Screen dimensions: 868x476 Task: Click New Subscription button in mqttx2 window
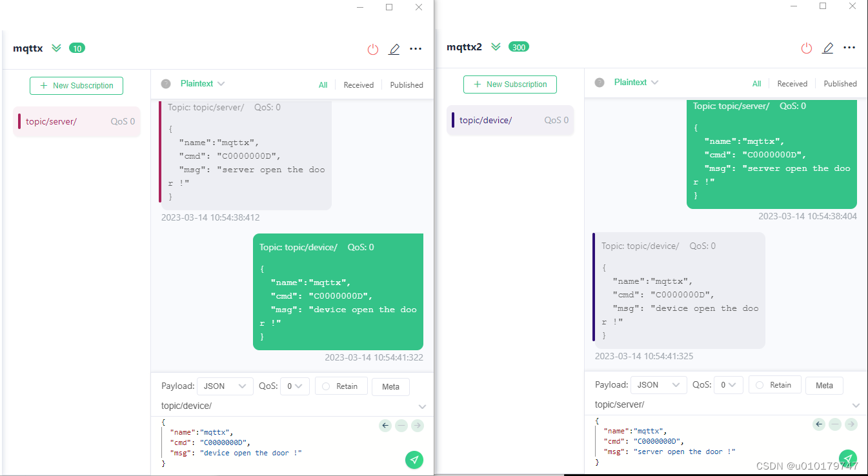coord(510,84)
